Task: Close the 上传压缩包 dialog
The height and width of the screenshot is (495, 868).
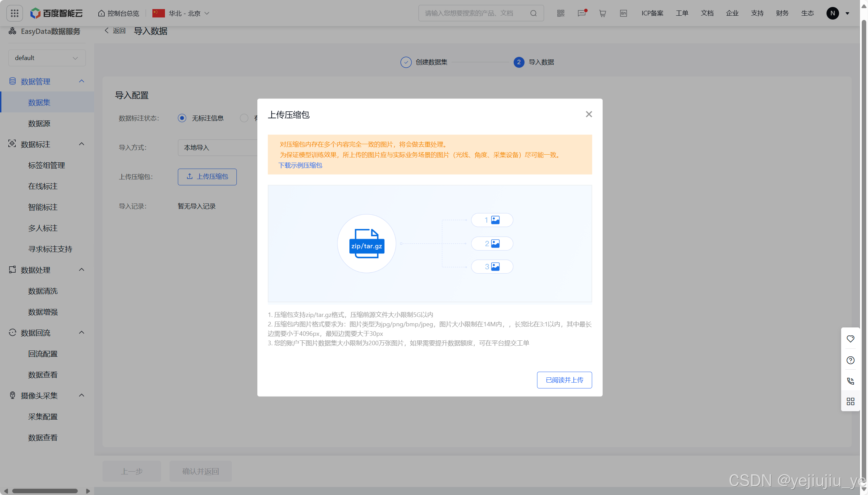Action: point(589,114)
